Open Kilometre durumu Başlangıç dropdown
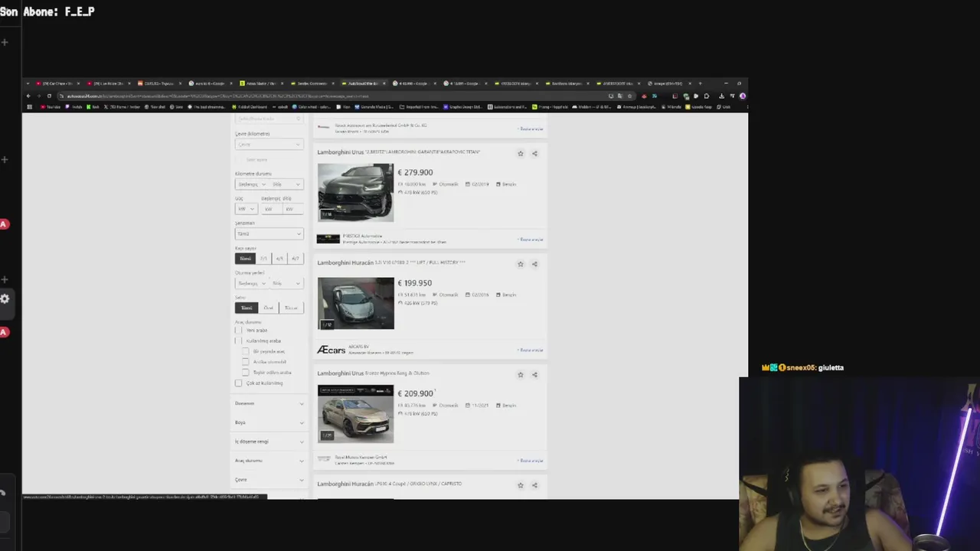Screen dimensions: 980x551 (x=251, y=184)
